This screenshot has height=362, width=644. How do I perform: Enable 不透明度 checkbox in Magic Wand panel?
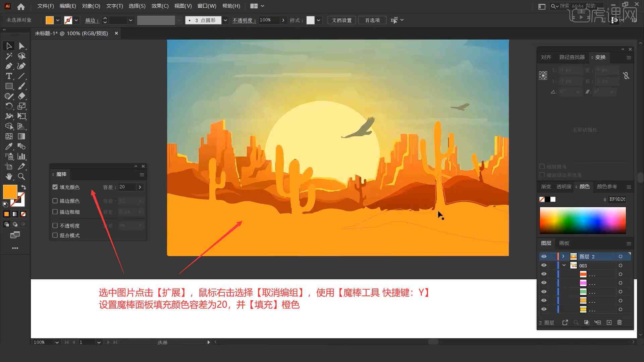(x=55, y=226)
